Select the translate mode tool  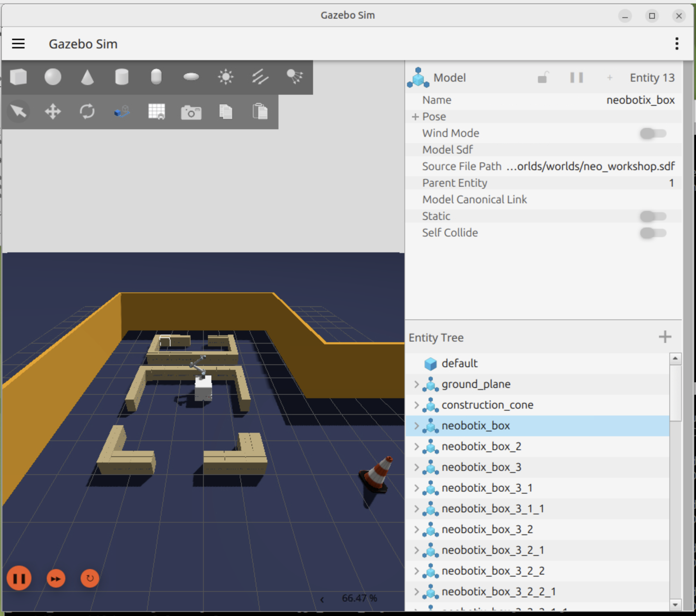[53, 112]
